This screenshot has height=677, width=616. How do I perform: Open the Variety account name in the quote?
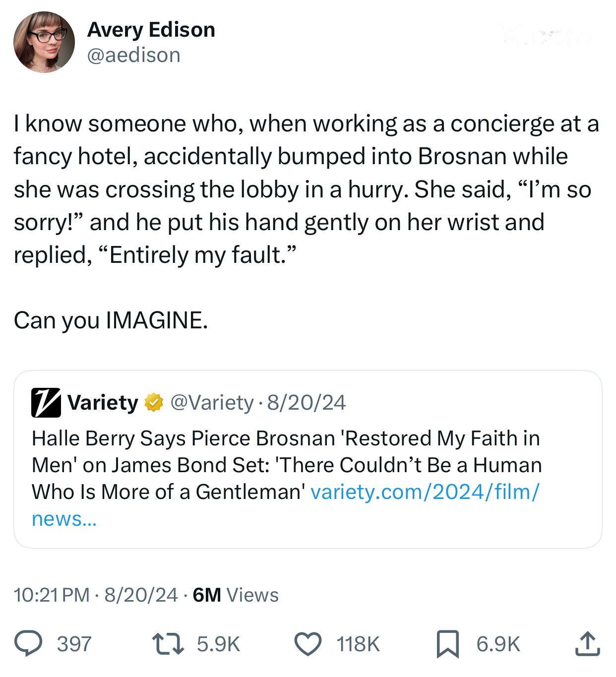pyautogui.click(x=103, y=402)
